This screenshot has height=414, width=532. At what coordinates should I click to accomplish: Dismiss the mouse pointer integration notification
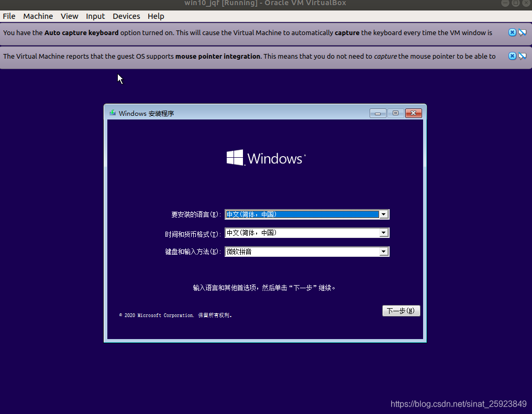pos(512,56)
